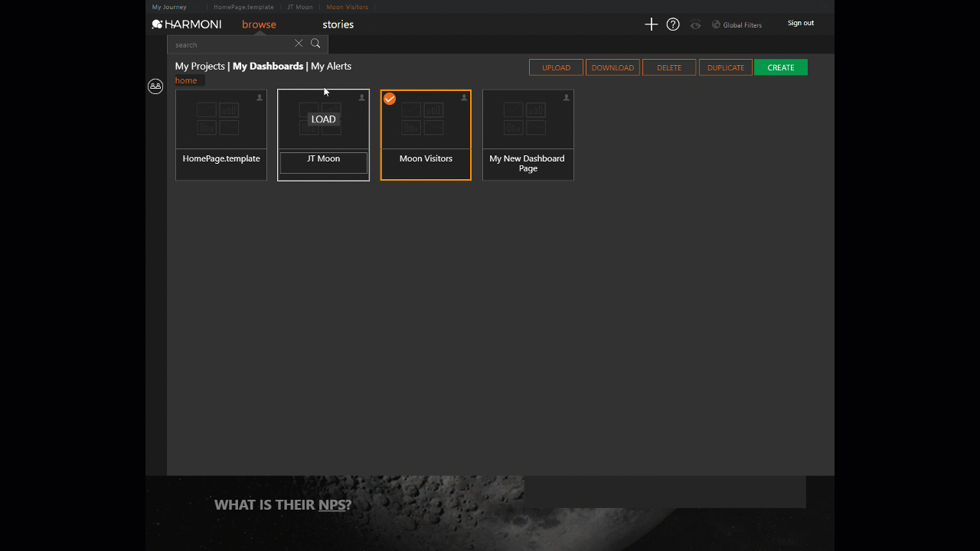Click the green CREATE button
The image size is (980, 551).
[x=781, y=67]
